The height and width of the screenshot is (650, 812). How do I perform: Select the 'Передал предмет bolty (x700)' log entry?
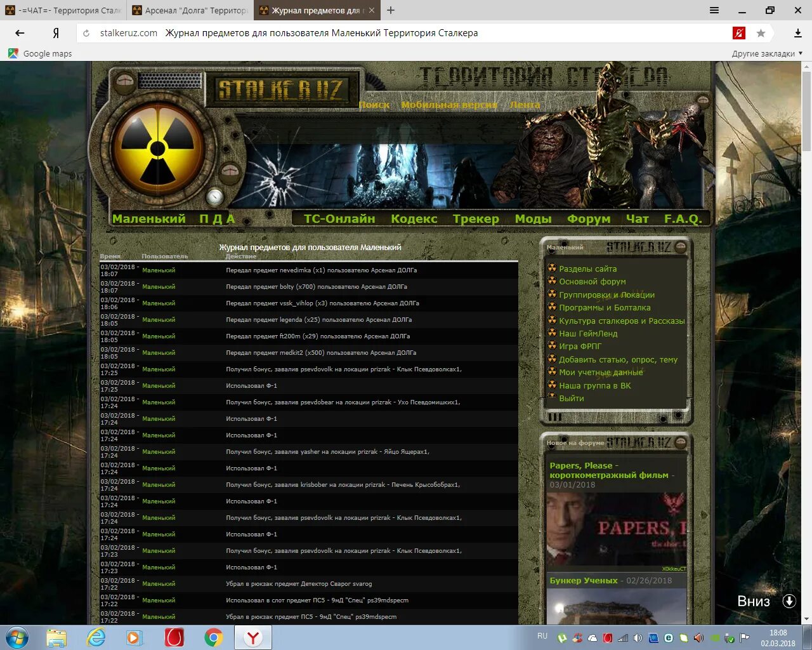click(317, 287)
